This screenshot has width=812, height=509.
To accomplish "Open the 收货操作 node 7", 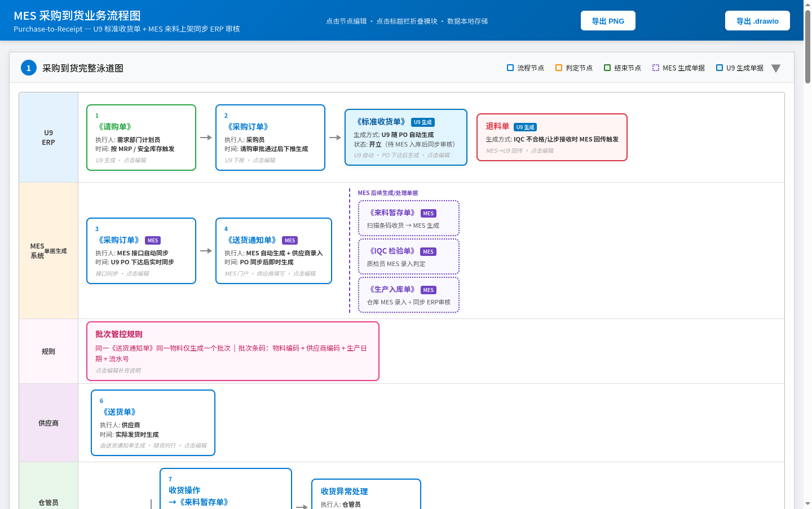I will coord(226,489).
